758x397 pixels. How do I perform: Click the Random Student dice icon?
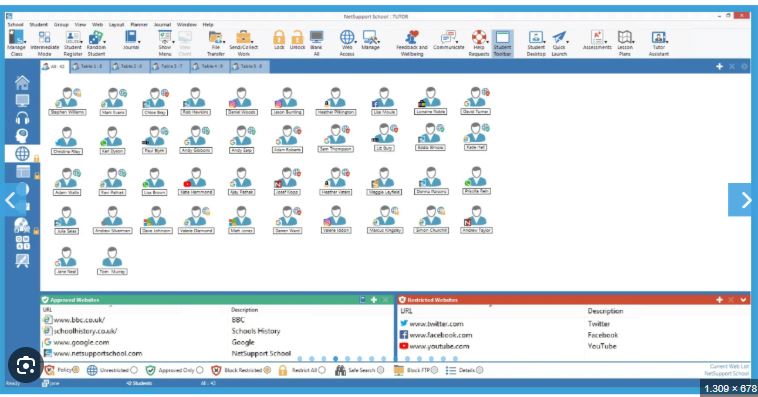point(96,38)
